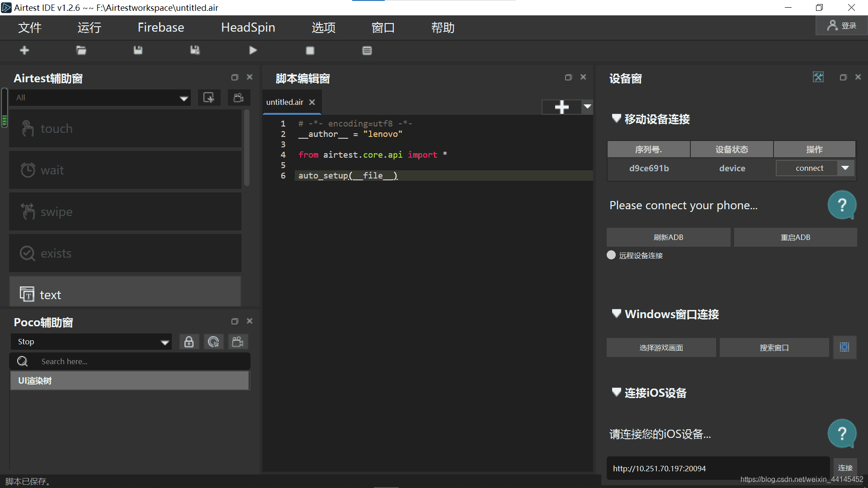Click the stop script execution button
This screenshot has height=488, width=868.
310,51
